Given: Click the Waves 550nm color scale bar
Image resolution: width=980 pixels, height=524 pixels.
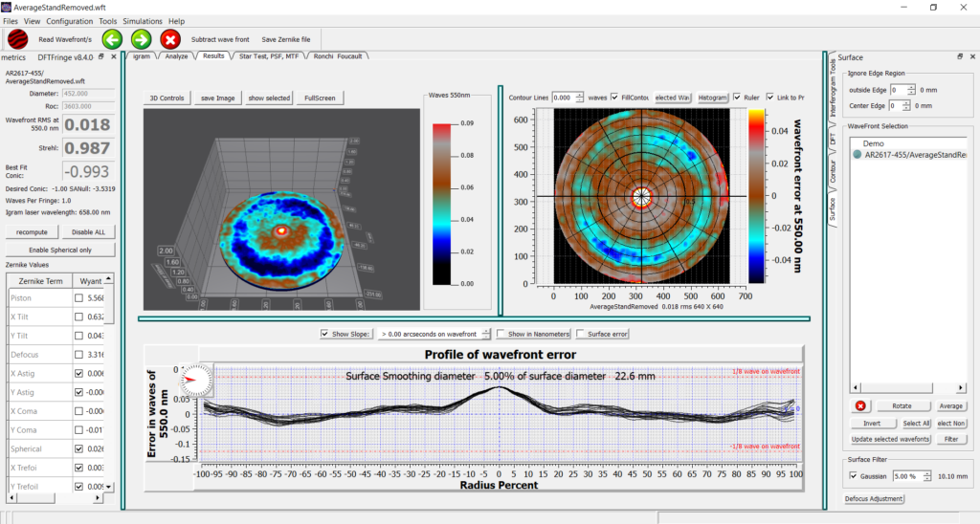Looking at the screenshot, I should [x=441, y=204].
